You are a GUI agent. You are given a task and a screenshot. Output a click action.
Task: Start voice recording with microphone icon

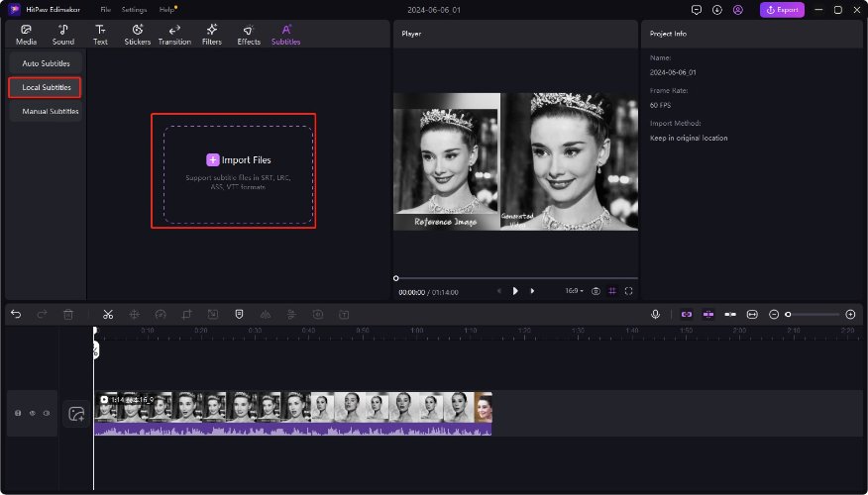(x=655, y=314)
